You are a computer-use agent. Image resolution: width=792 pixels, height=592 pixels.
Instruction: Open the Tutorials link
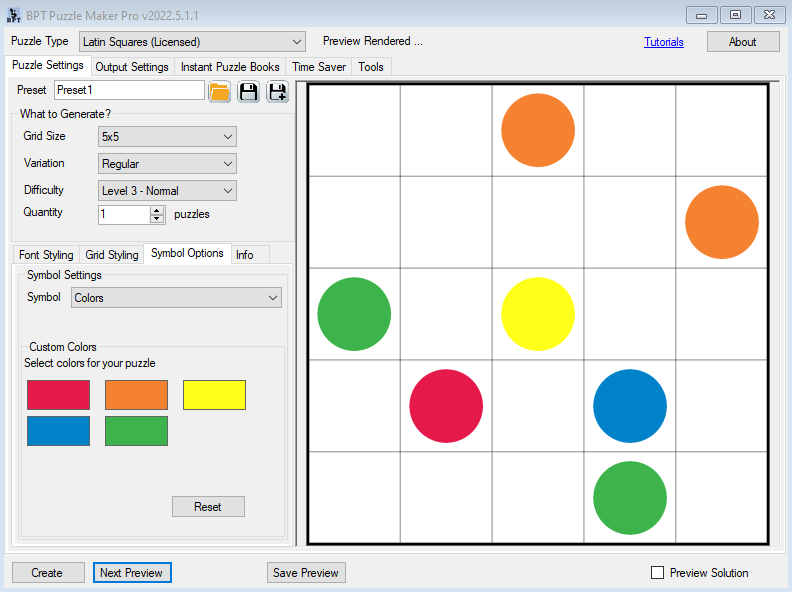[x=664, y=42]
